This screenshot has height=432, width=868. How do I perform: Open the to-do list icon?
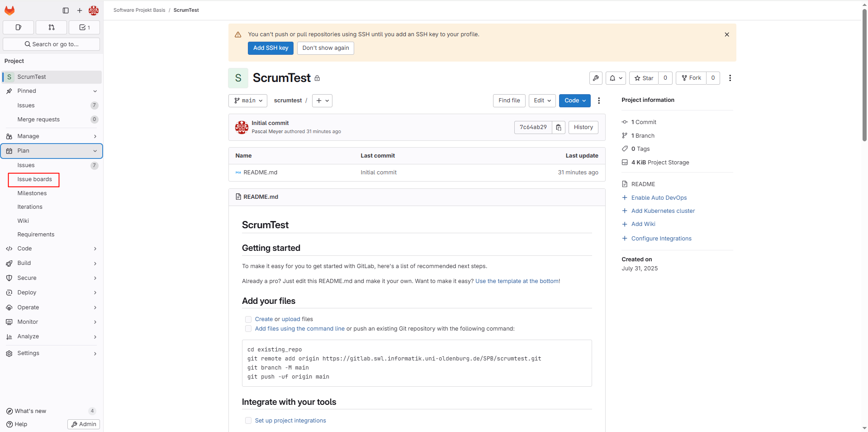pos(84,28)
